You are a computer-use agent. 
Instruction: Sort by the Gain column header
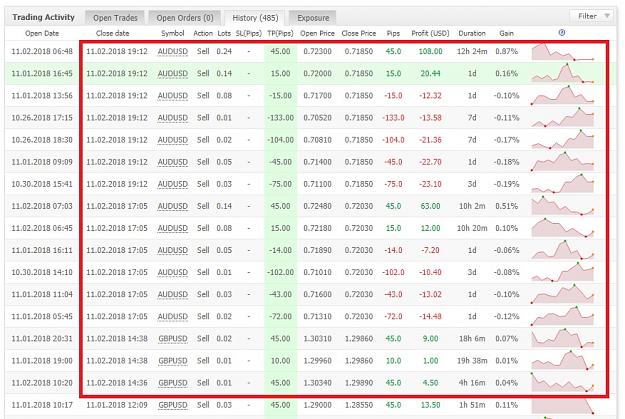coord(506,33)
